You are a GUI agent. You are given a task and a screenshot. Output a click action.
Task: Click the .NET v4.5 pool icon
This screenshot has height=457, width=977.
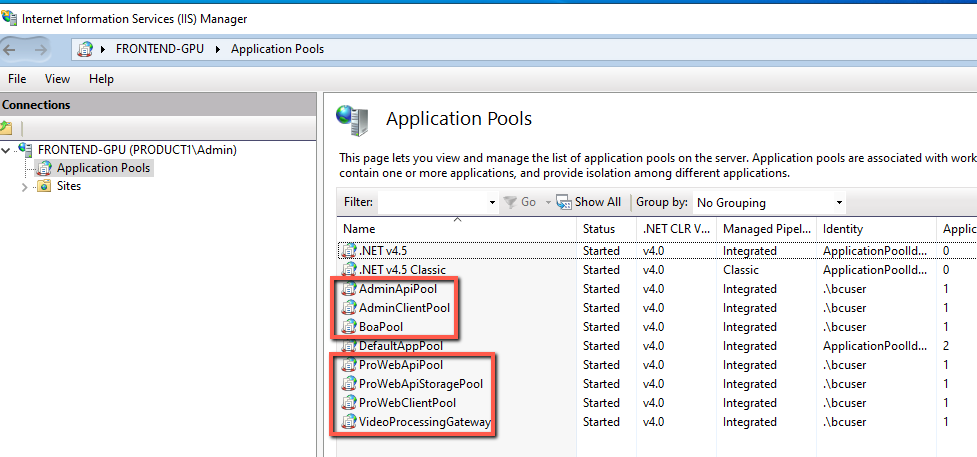coord(350,251)
